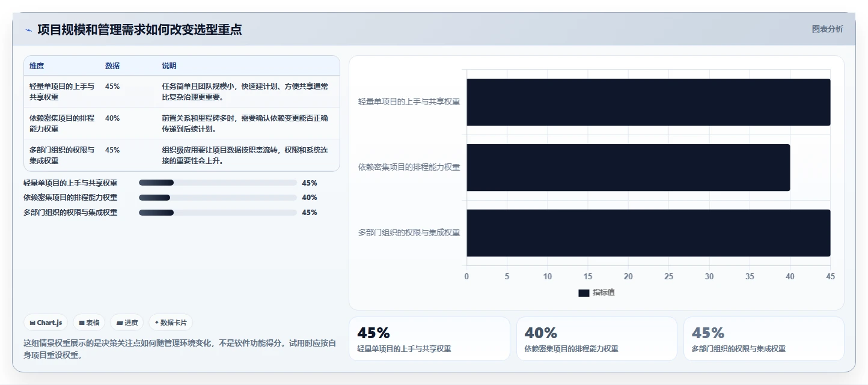The image size is (868, 385).
Task: Select table cell 依赖密集项目的排程能力权重
Action: pyautogui.click(x=62, y=123)
